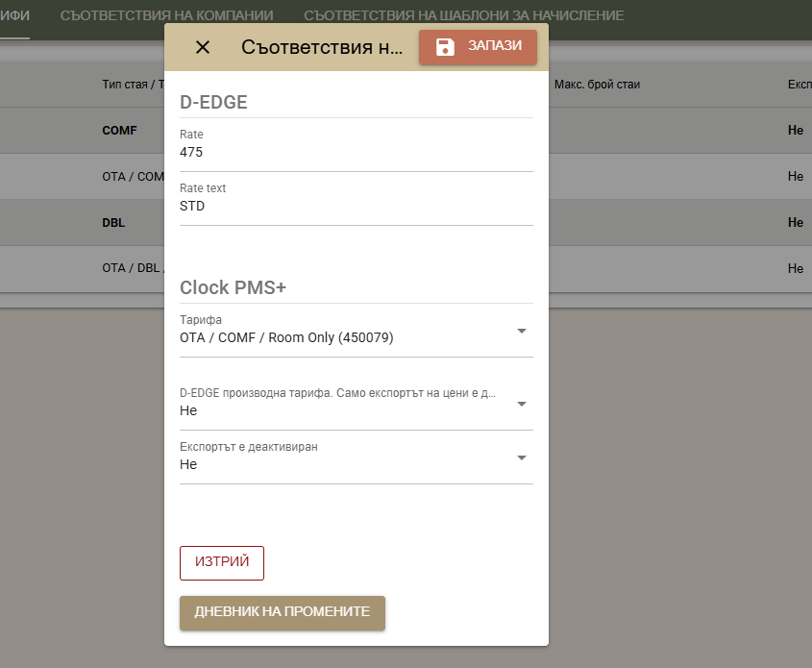Screen dimensions: 812x668
Task: Click the floppy disk save icon
Action: pyautogui.click(x=445, y=46)
